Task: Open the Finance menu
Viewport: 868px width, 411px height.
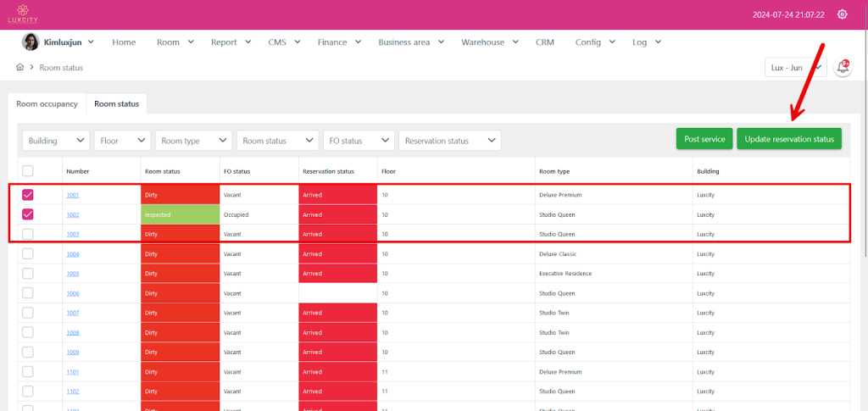Action: click(339, 42)
